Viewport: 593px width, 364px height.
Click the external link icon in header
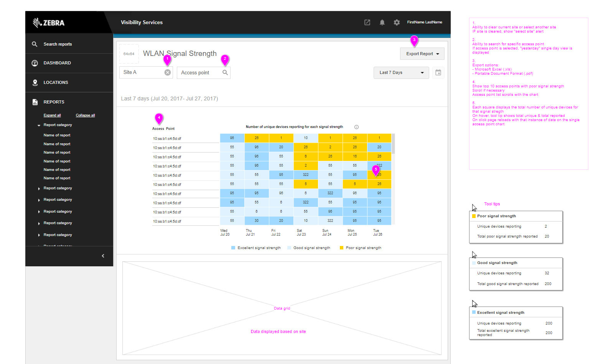[367, 23]
